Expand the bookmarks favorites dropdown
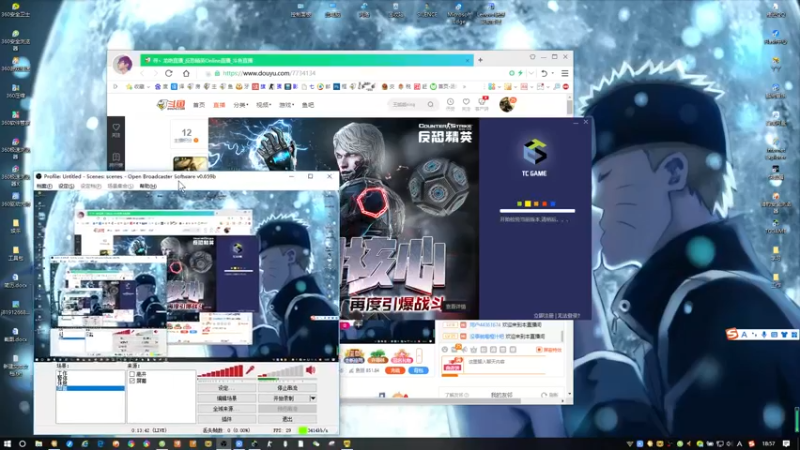800x450 pixels. click(148, 87)
